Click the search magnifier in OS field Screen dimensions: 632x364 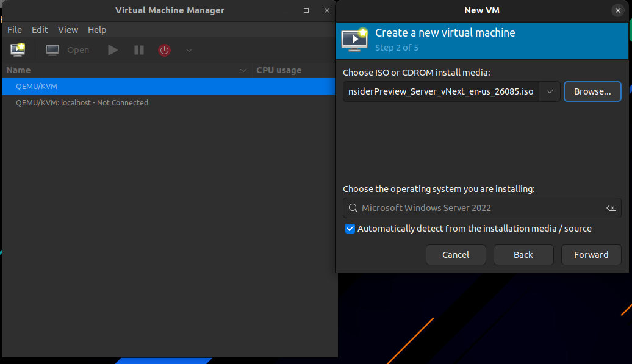point(353,208)
